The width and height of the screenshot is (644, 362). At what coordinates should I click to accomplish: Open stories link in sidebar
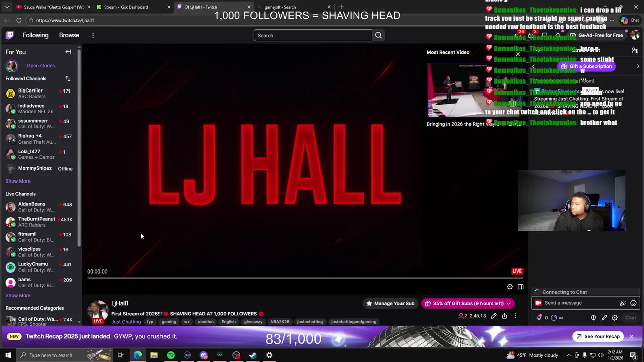tap(41, 66)
